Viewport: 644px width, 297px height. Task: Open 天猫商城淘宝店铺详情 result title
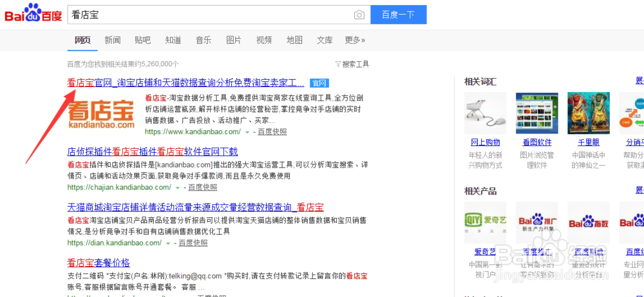[x=196, y=207]
